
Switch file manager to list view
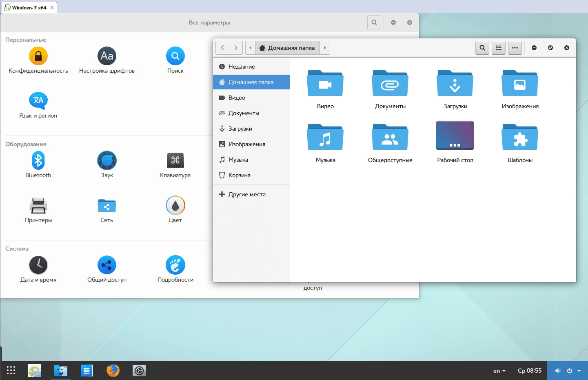(x=499, y=48)
